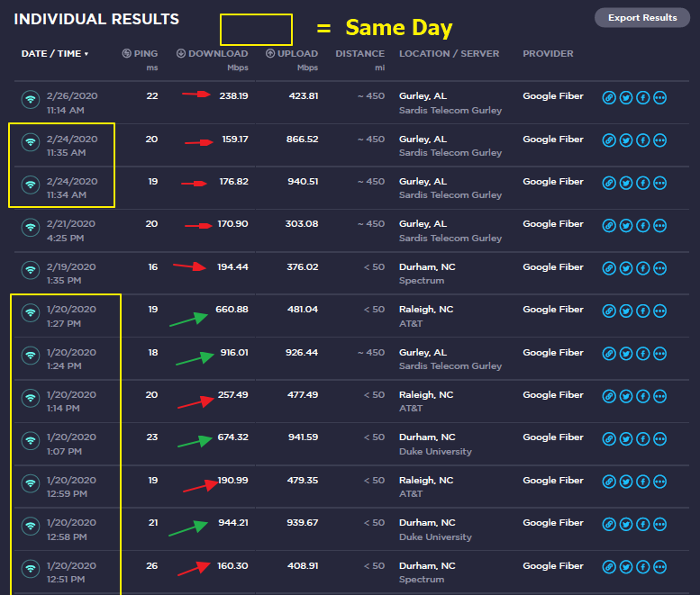Click the LOCATION / SERVER column header
Image resolution: width=700 pixels, height=595 pixels.
tap(450, 53)
